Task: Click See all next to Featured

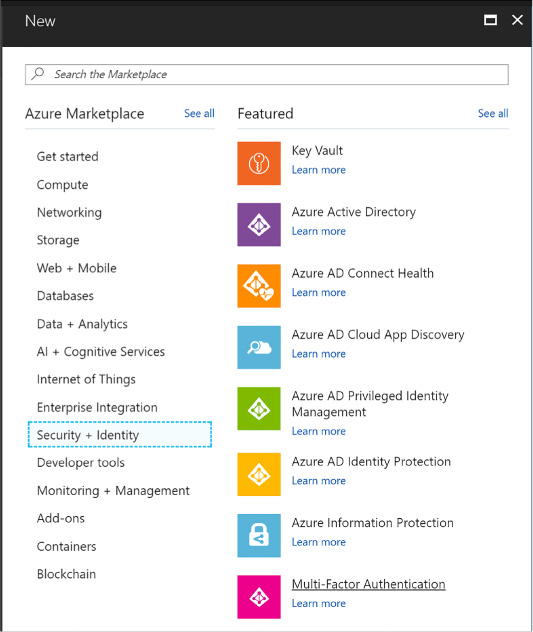Action: (493, 113)
